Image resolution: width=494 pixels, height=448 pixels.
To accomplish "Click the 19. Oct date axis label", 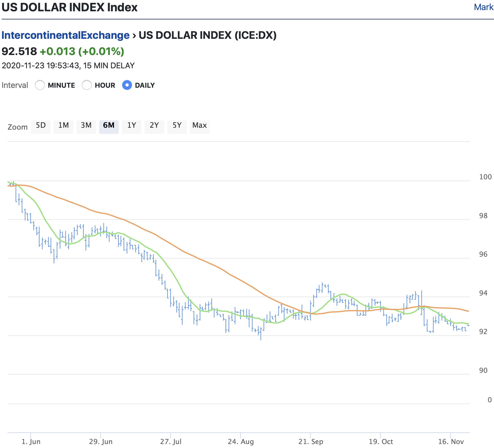I will (381, 442).
